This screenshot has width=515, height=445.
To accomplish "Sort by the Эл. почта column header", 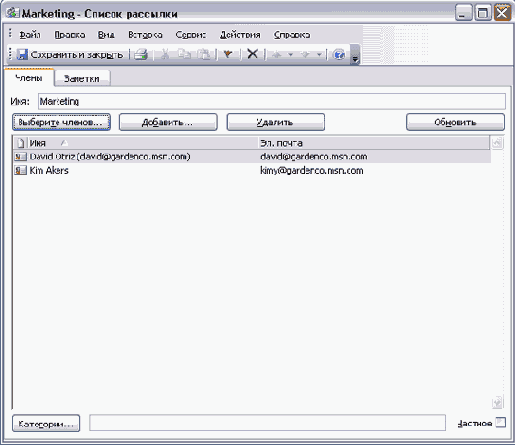I will pos(374,143).
